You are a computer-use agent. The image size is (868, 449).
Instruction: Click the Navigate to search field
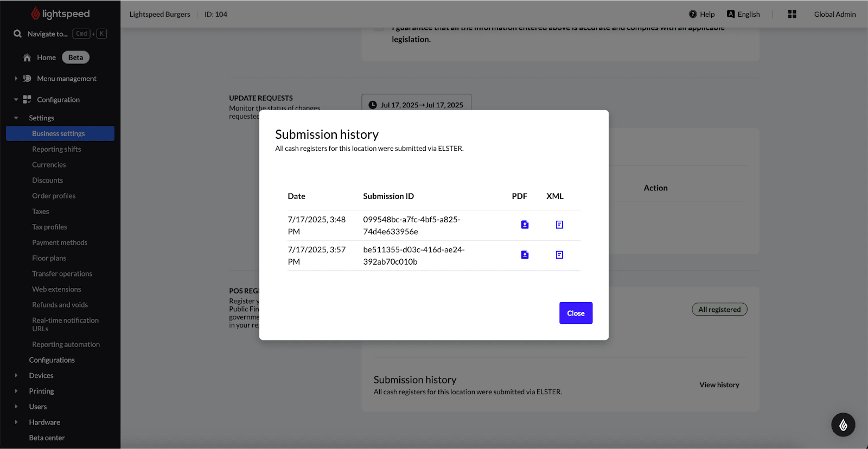48,34
